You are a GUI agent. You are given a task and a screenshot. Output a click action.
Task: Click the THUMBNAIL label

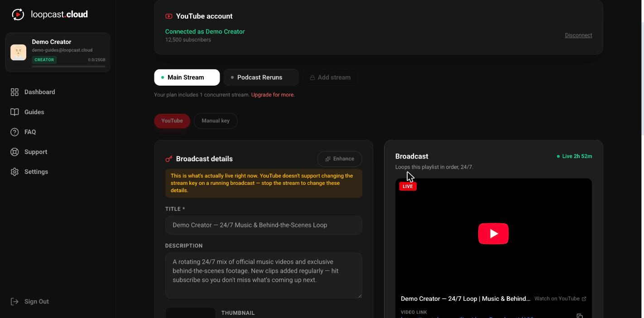point(238,313)
